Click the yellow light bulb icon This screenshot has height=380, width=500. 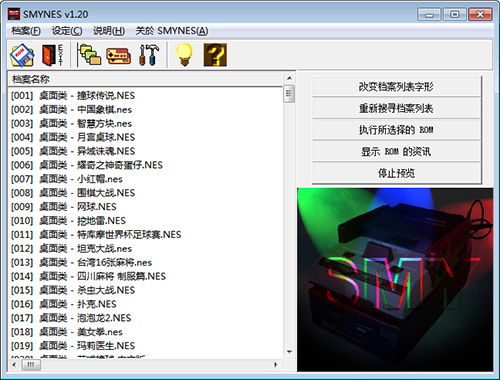pos(184,55)
